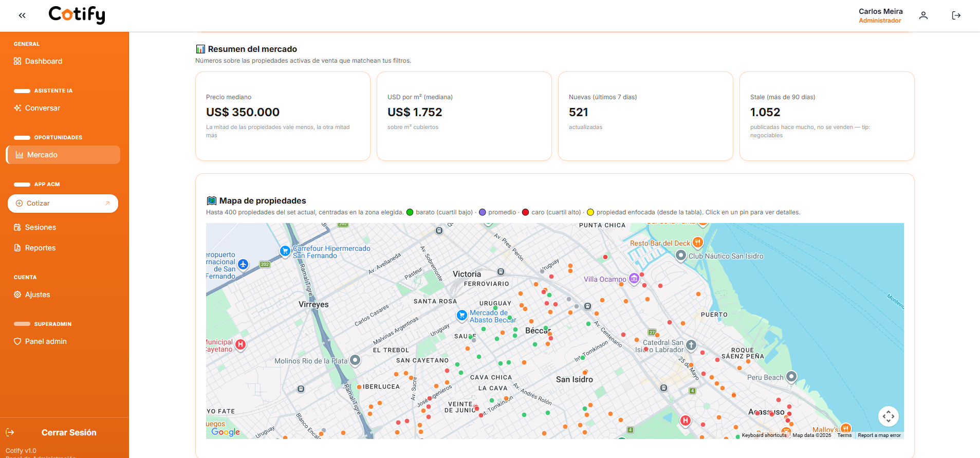Click the San Isidro map label
980x458 pixels.
point(575,379)
